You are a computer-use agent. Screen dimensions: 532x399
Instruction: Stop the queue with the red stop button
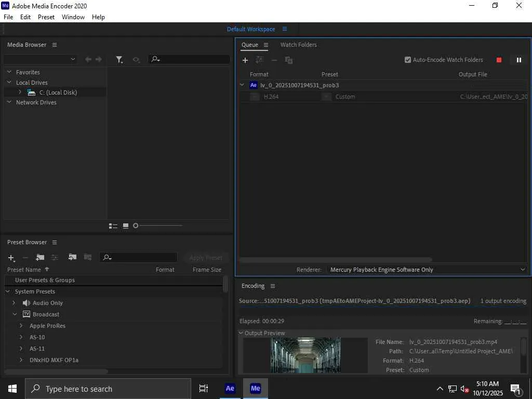(x=499, y=60)
